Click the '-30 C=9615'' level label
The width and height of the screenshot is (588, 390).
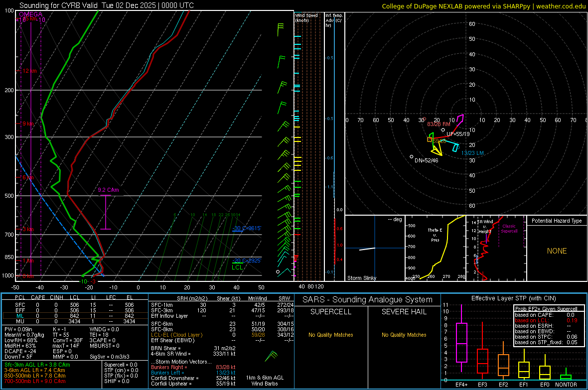coord(247,228)
